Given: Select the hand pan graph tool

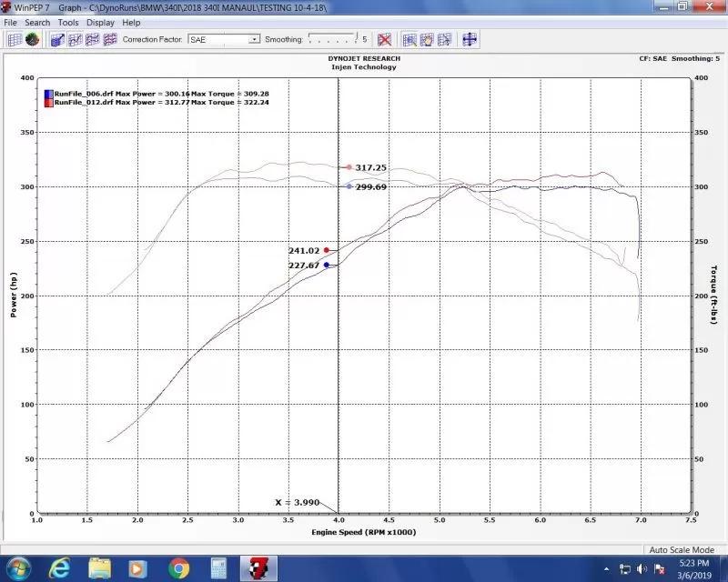Looking at the screenshot, I should [x=427, y=39].
